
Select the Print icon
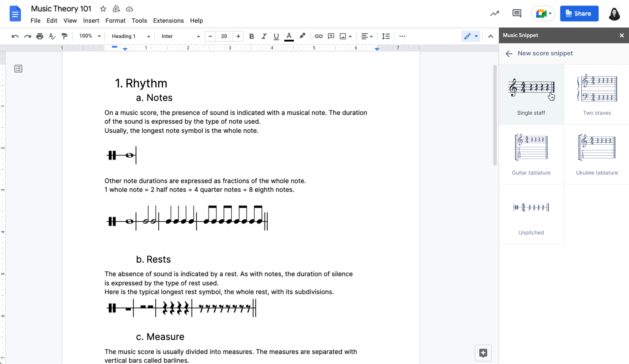coord(40,36)
